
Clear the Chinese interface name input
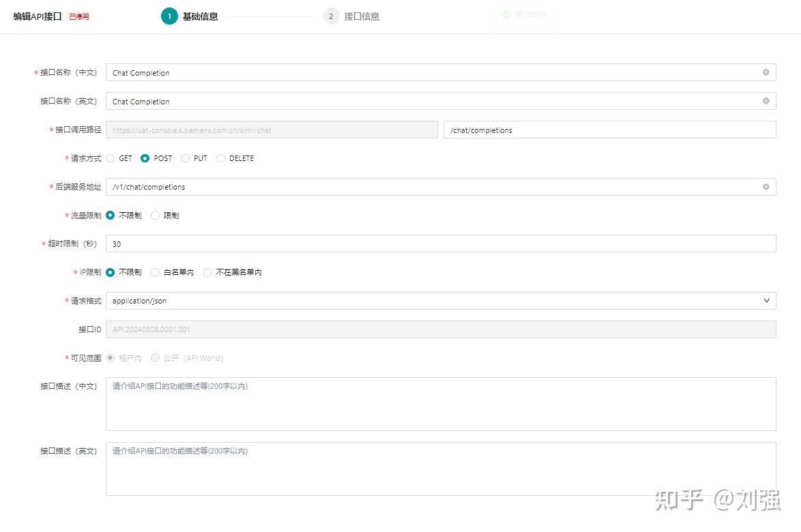click(766, 72)
